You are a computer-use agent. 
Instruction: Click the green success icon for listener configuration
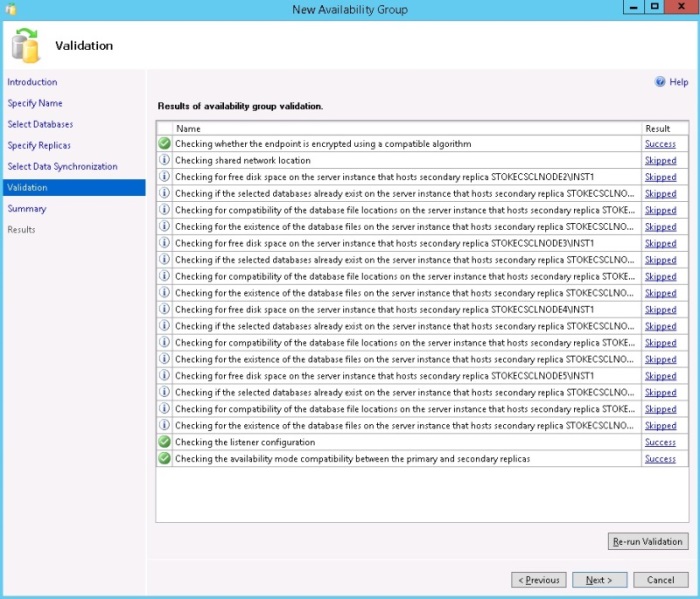click(164, 442)
